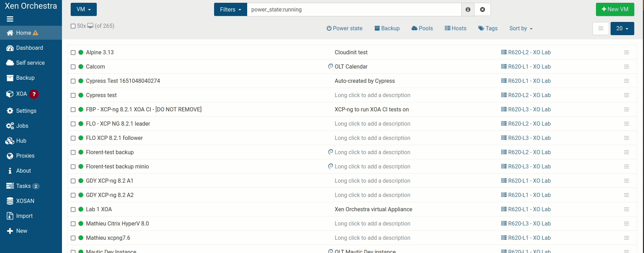The image size is (644, 253).
Task: Click the Florent-test backup minio spinner icon
Action: tap(330, 166)
